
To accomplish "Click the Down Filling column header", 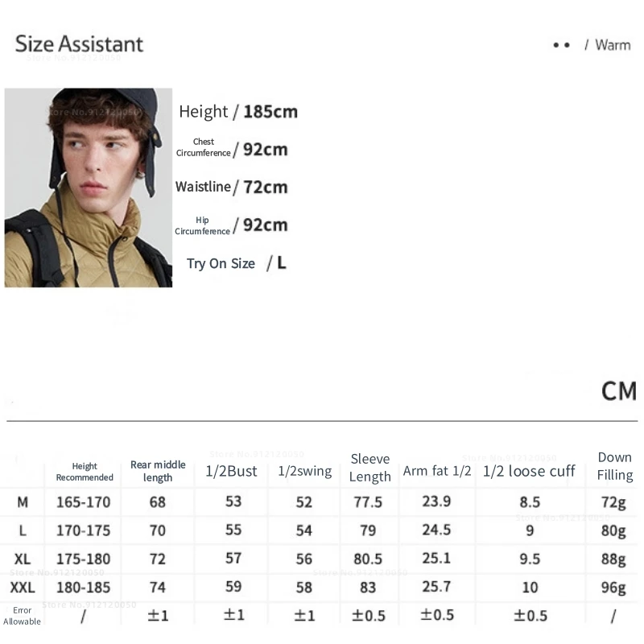I will coord(615,466).
